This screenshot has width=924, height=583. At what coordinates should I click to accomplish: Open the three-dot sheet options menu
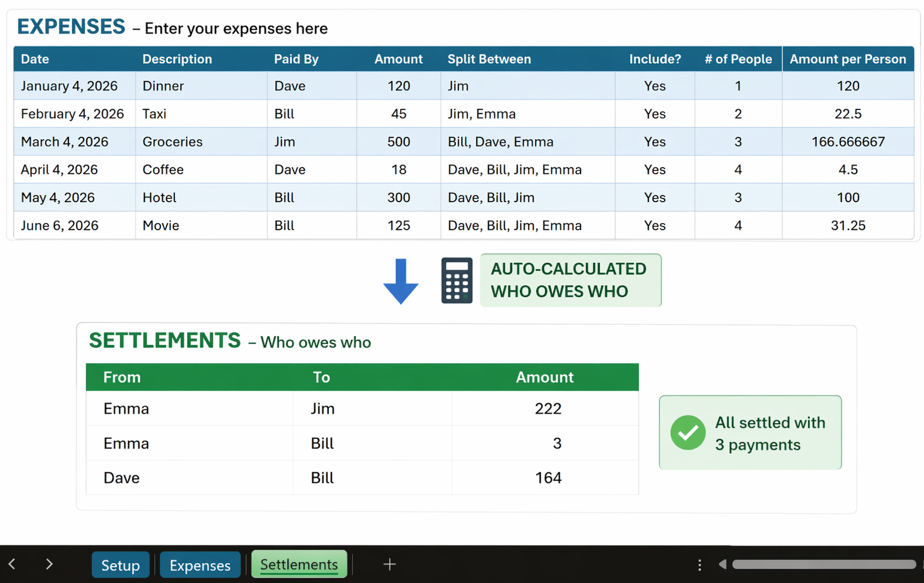click(699, 565)
